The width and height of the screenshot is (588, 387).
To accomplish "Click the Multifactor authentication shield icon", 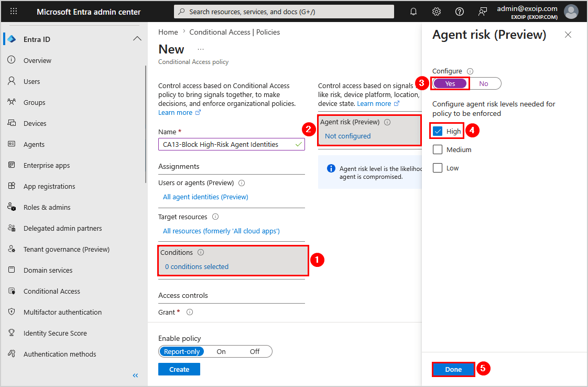I will click(x=12, y=312).
